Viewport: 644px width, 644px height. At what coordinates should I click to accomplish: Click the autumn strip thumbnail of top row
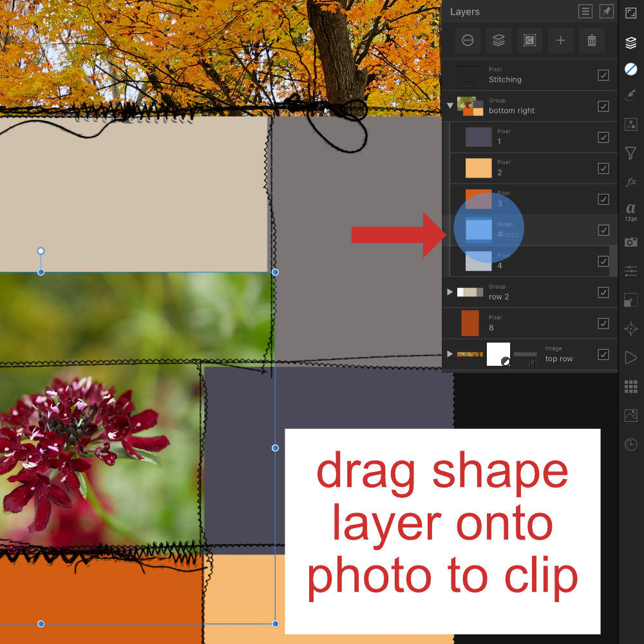pos(470,354)
